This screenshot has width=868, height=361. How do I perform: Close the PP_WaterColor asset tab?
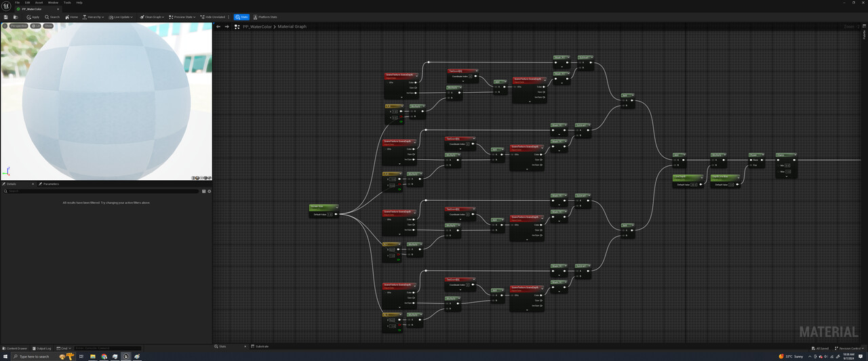pyautogui.click(x=58, y=9)
